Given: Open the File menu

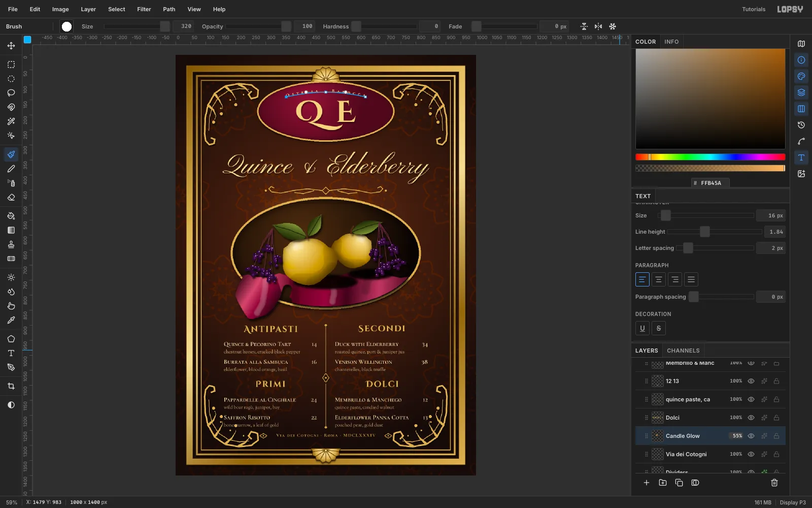Looking at the screenshot, I should (x=13, y=9).
